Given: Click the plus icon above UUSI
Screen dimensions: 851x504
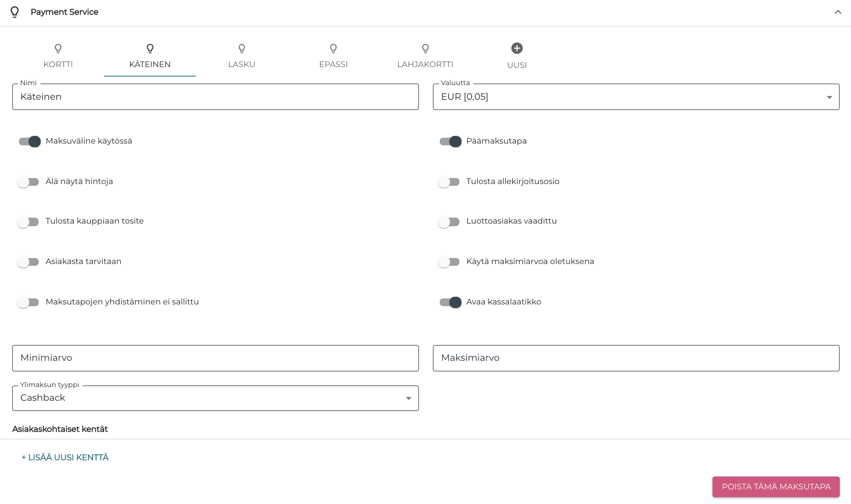Looking at the screenshot, I should pos(517,48).
